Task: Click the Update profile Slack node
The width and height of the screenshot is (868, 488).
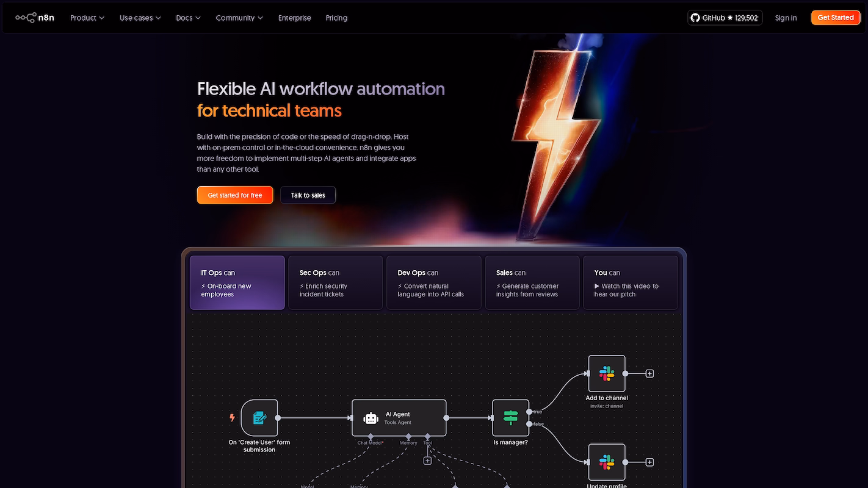Action: click(x=607, y=462)
